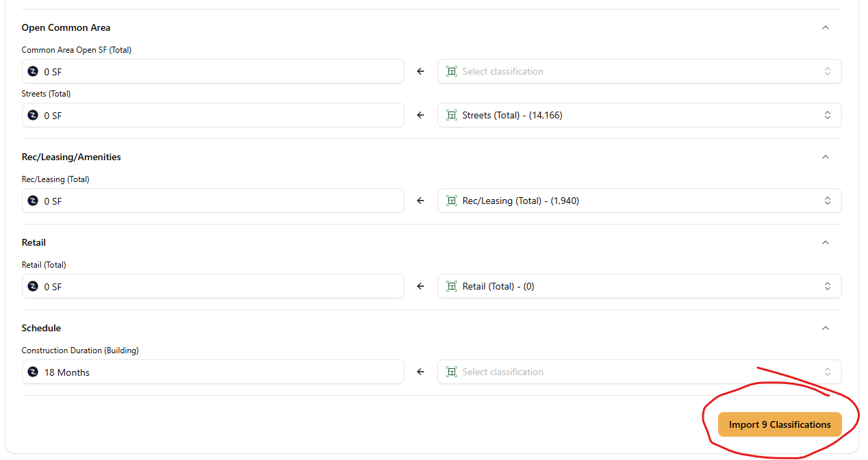
Task: Click the arrow icon beside Retail (Total)
Action: click(420, 287)
